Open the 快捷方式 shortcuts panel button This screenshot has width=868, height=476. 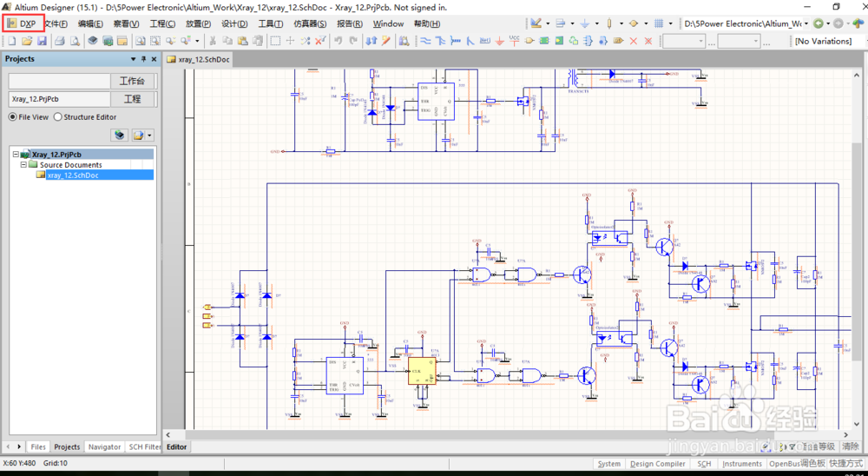847,464
